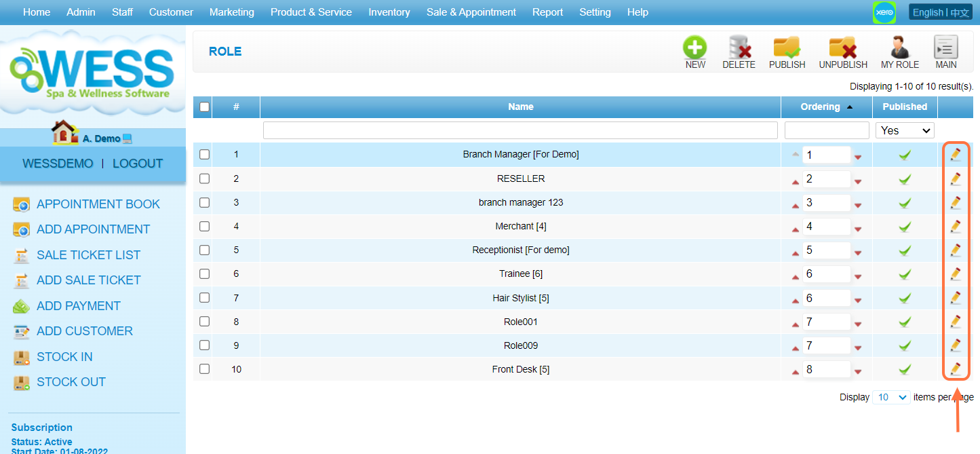Open the Inventory menu
The width and height of the screenshot is (980, 454).
[389, 12]
